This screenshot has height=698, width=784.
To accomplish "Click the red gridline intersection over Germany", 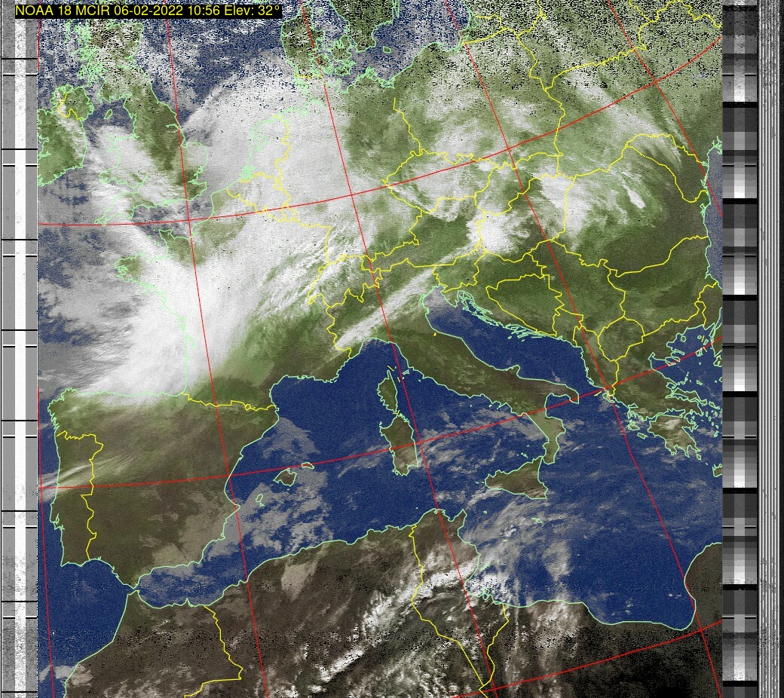I will click(352, 196).
